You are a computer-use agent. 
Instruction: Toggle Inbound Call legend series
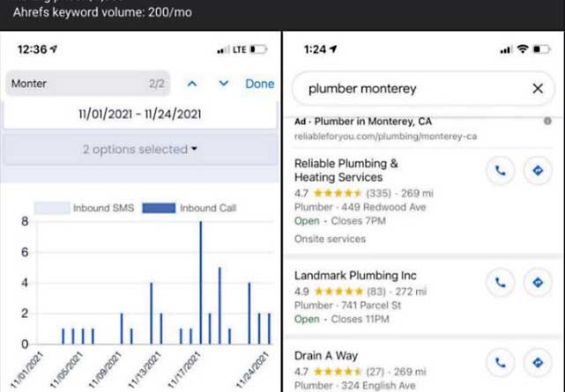click(190, 208)
